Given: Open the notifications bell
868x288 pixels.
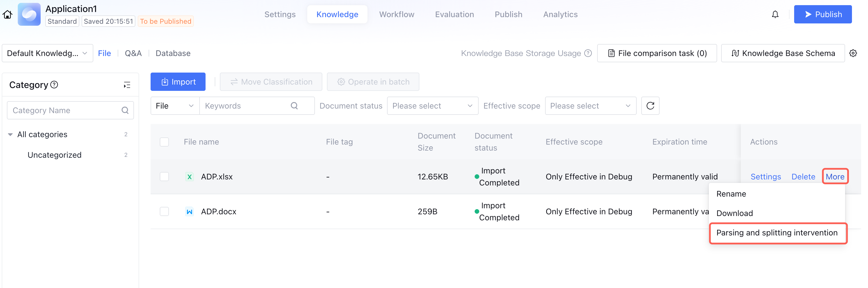Looking at the screenshot, I should [x=775, y=15].
